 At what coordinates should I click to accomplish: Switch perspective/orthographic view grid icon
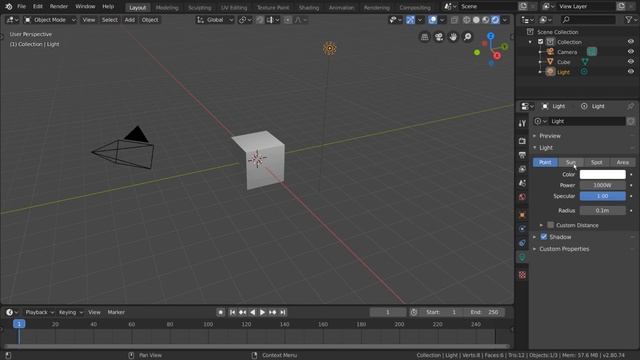tap(424, 37)
